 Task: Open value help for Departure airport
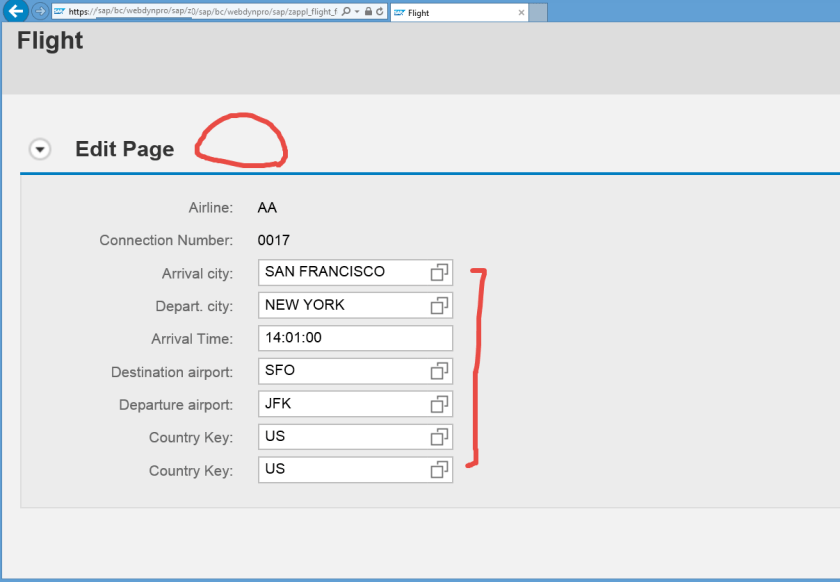[439, 404]
